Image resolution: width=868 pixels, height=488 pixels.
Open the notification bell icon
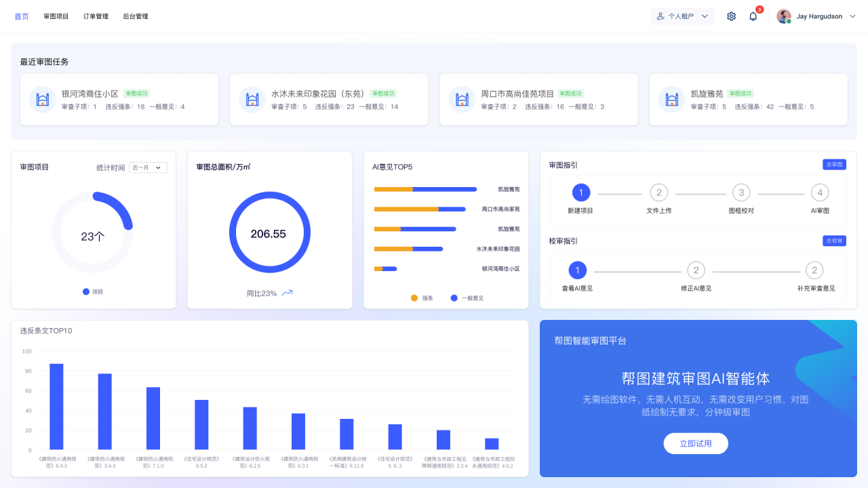click(753, 16)
